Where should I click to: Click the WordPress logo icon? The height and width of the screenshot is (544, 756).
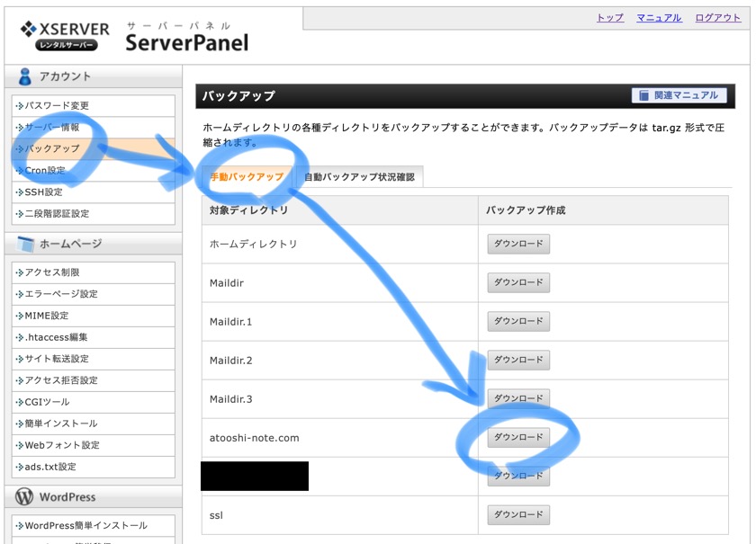[x=25, y=497]
